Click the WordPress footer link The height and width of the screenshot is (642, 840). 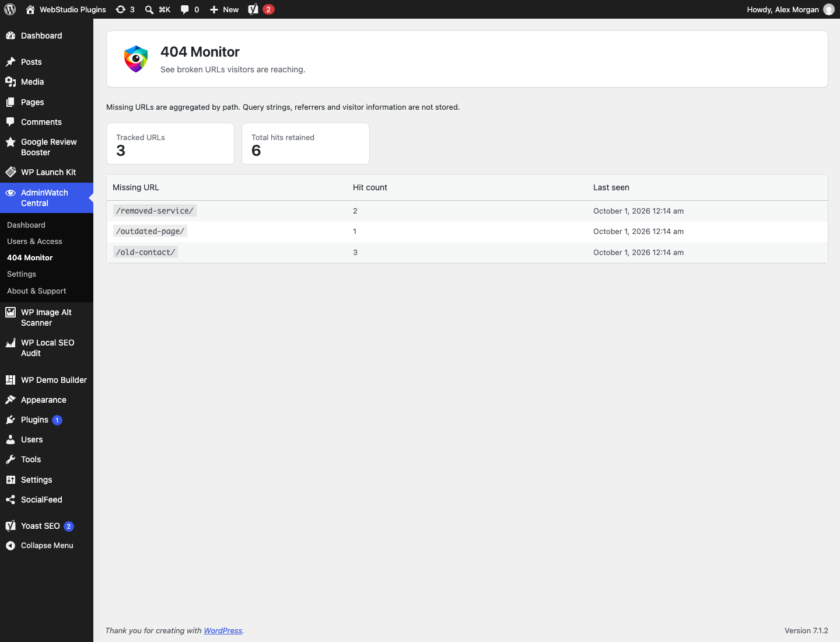tap(223, 630)
